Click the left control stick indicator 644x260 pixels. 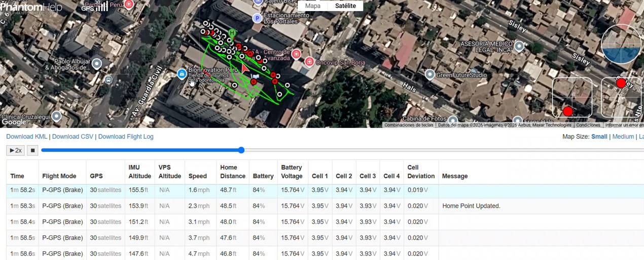[572, 97]
